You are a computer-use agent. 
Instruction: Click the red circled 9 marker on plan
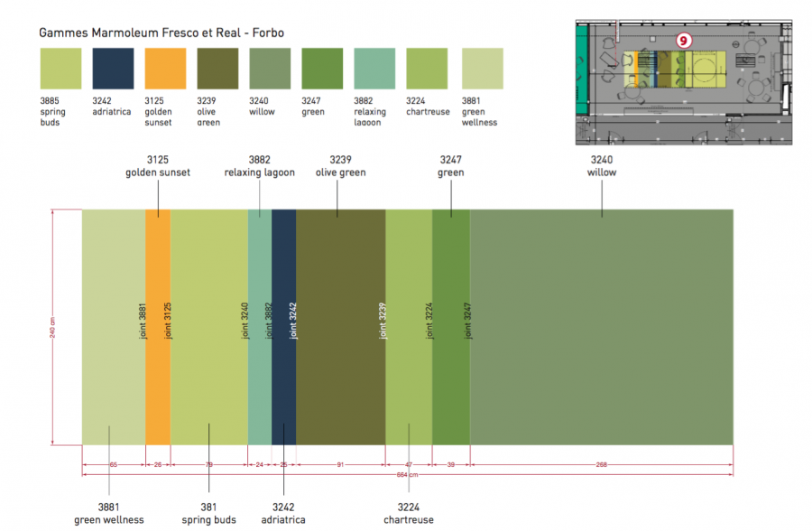(684, 41)
